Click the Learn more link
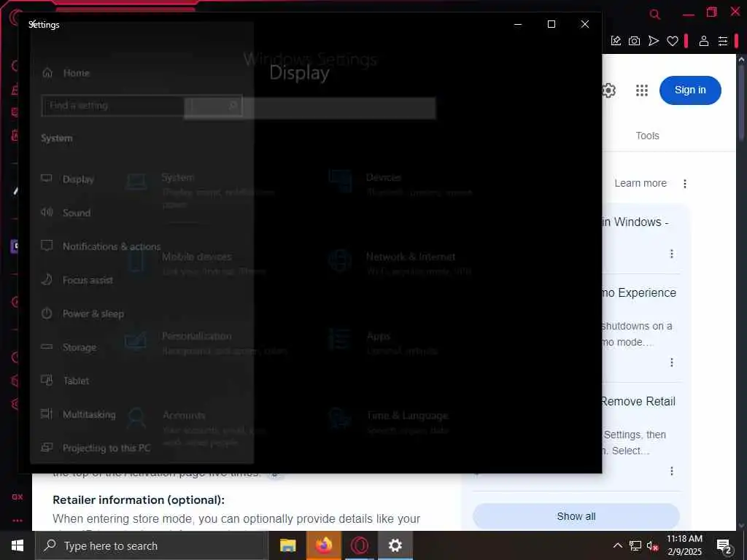This screenshot has height=560, width=747. [x=640, y=183]
